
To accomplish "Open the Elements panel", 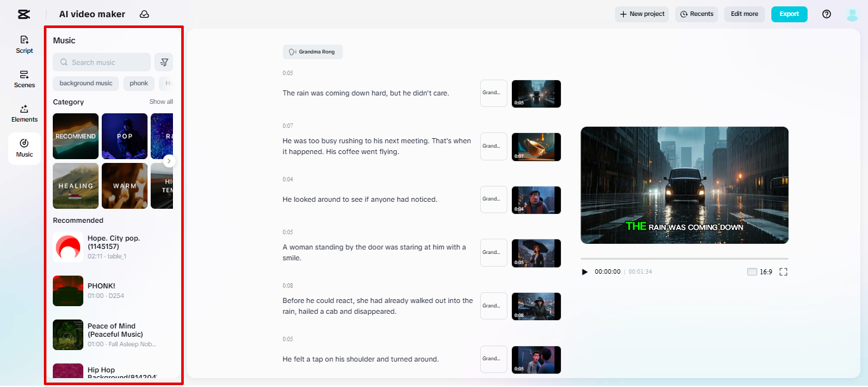I will tap(24, 113).
